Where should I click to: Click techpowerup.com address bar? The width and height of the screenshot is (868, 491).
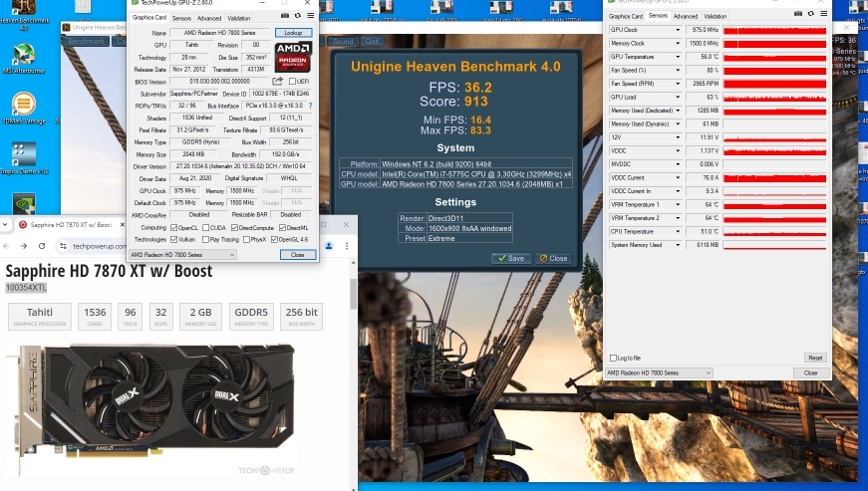[100, 246]
